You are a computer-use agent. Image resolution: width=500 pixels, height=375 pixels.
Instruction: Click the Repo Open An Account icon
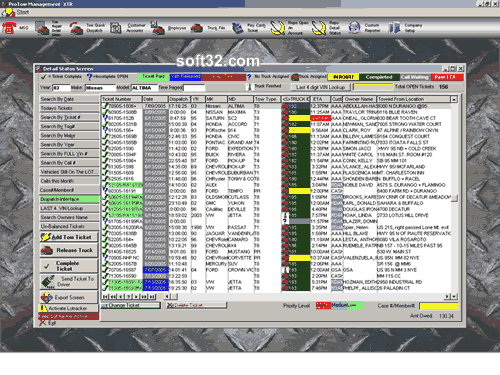(x=277, y=28)
